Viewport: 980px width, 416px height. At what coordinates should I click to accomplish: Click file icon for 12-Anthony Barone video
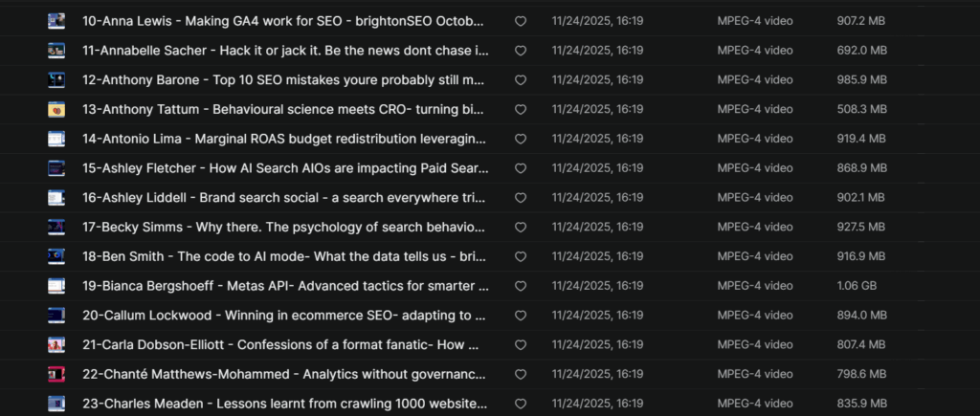pos(56,79)
